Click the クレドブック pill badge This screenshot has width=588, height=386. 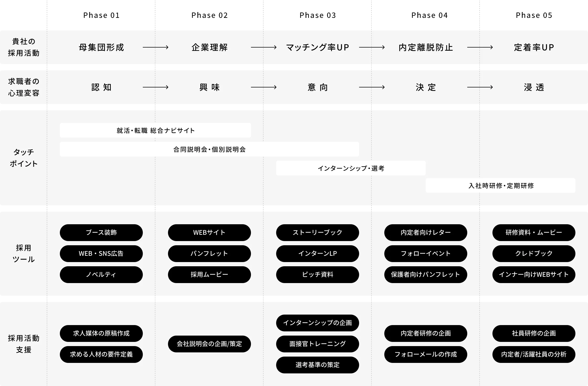point(534,254)
